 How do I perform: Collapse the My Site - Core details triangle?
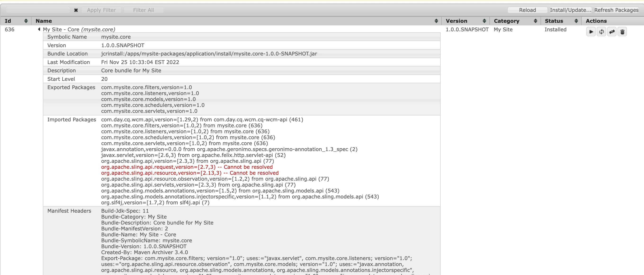tap(39, 29)
